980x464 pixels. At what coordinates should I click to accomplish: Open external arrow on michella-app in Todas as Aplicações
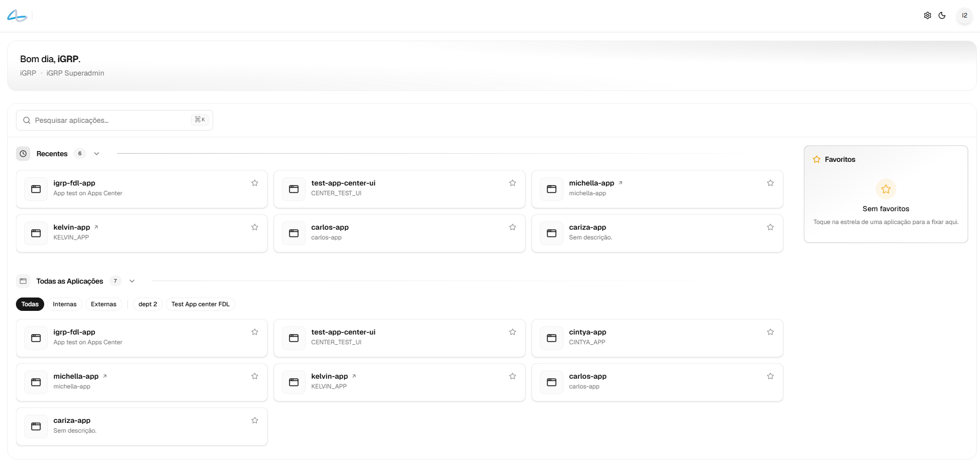point(105,376)
